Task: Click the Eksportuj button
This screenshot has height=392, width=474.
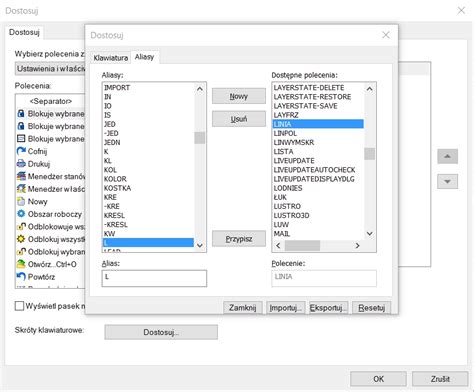Action: tap(328, 308)
